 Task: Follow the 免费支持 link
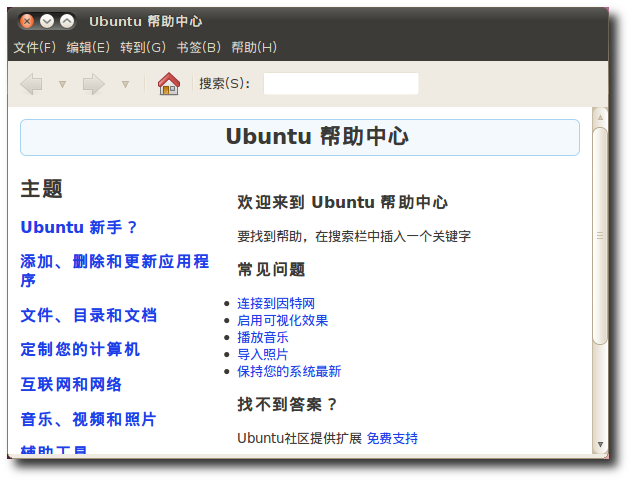tap(392, 438)
